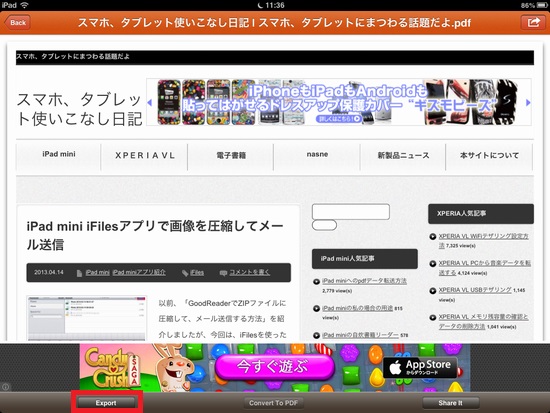Viewport: 550px width, 413px height.
Task: Tap the Candy Crush Saga logo in ad
Action: (x=113, y=368)
